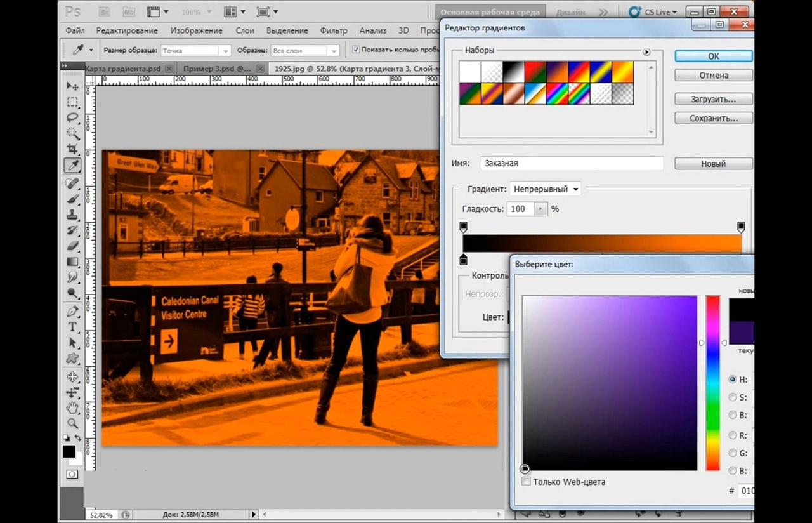Select the Crop tool
Screen dimensions: 812x523
(72, 150)
